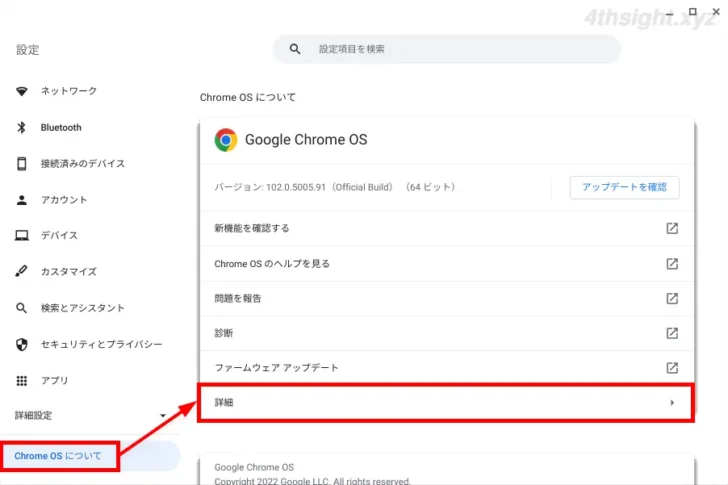Expand the 詳細 row chevron arrow
This screenshot has height=485, width=728.
[672, 403]
